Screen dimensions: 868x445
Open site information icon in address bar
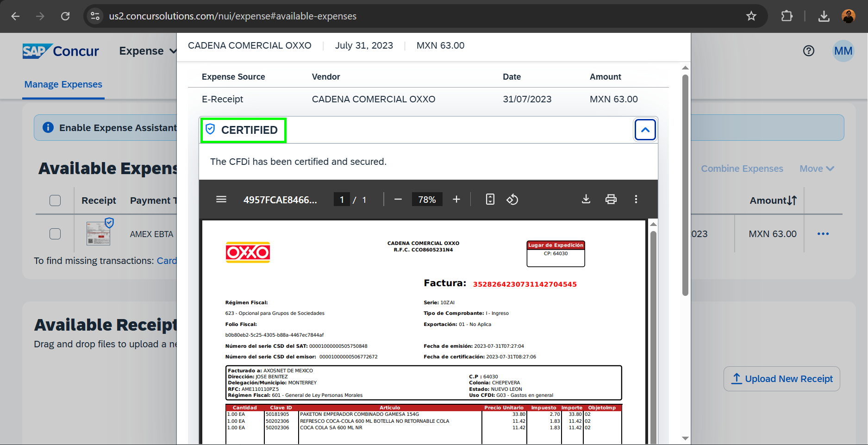click(x=95, y=16)
